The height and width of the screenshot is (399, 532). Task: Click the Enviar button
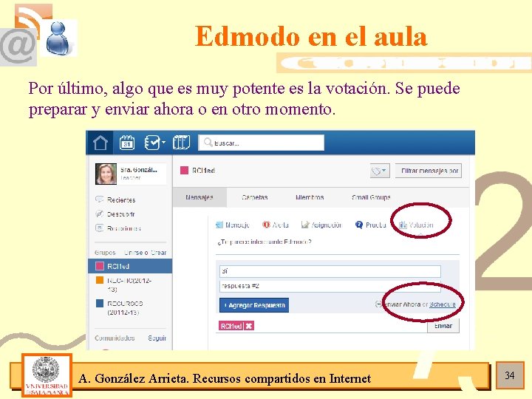click(x=443, y=326)
